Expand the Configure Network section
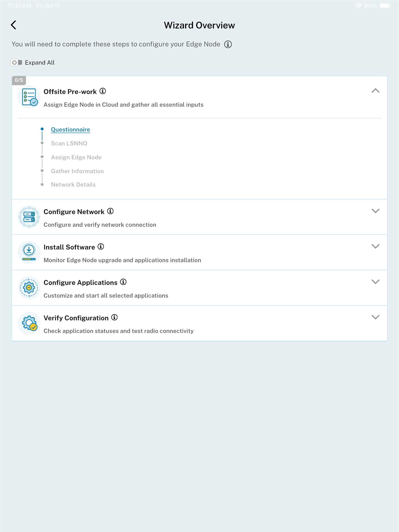The image size is (399, 532). [x=375, y=211]
